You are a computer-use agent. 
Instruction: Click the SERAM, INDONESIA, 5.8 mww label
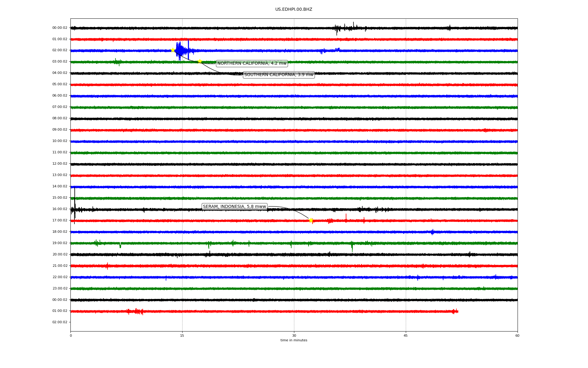(234, 207)
